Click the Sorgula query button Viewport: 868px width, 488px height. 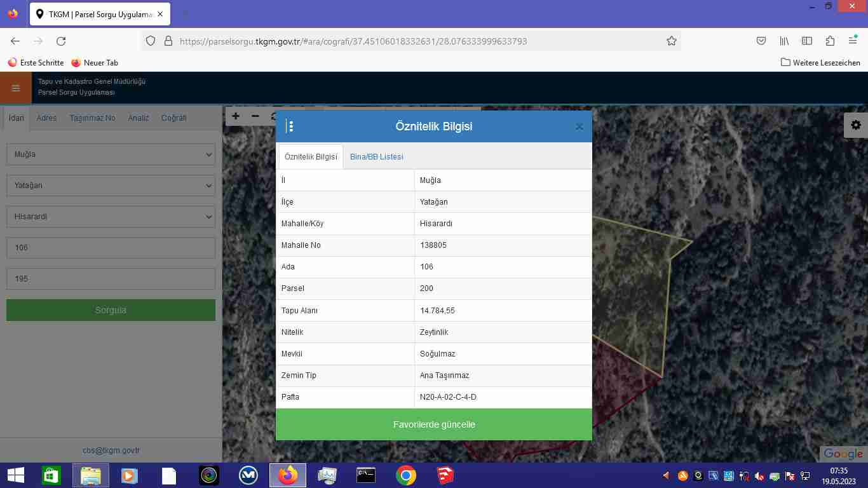pyautogui.click(x=111, y=310)
